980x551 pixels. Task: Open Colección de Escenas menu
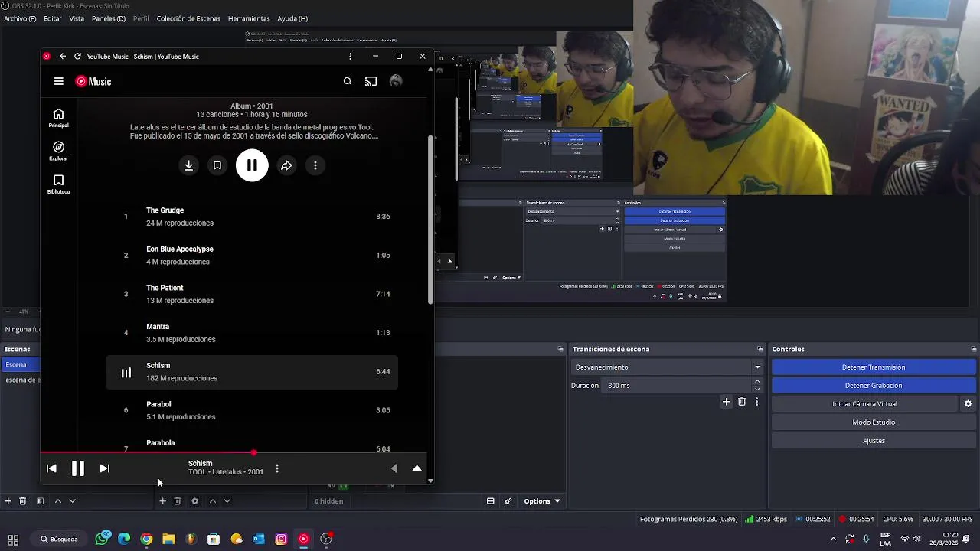(188, 18)
